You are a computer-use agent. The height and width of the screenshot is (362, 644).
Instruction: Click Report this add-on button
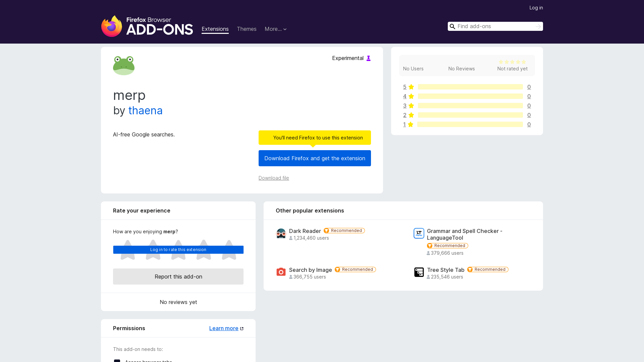(x=178, y=277)
